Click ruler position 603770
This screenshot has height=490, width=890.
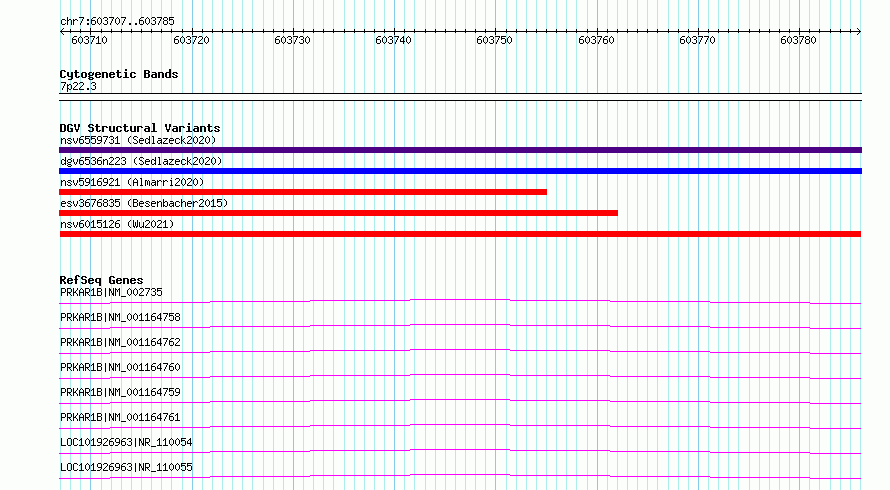(x=697, y=40)
